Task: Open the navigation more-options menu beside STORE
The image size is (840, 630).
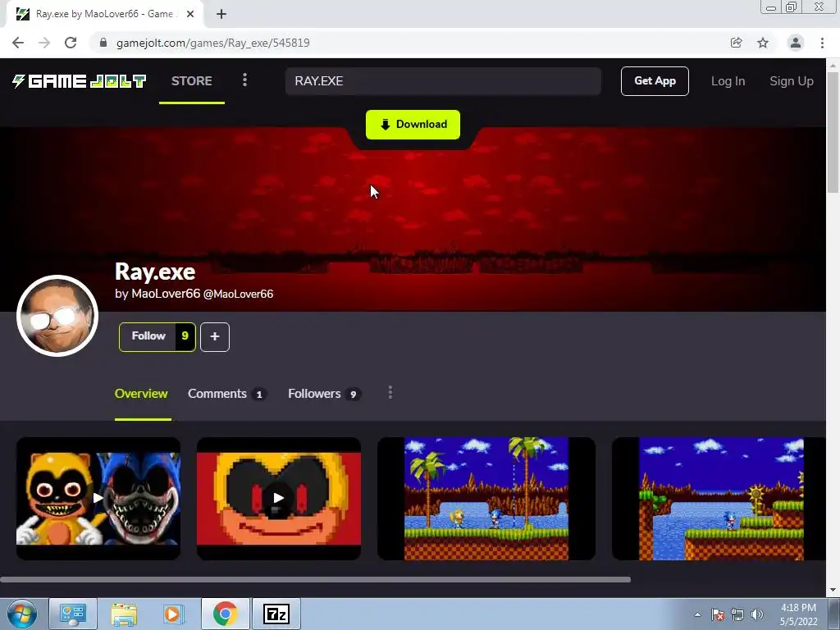Action: click(x=244, y=80)
